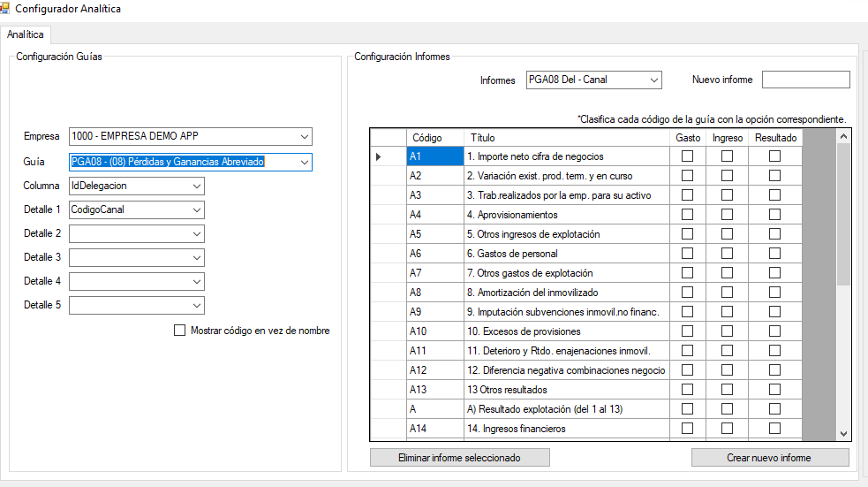
Task: Open the Informes dropdown
Action: [594, 80]
